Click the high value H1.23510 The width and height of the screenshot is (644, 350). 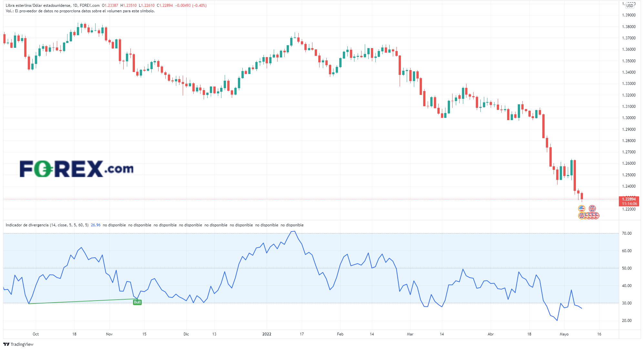pos(128,5)
